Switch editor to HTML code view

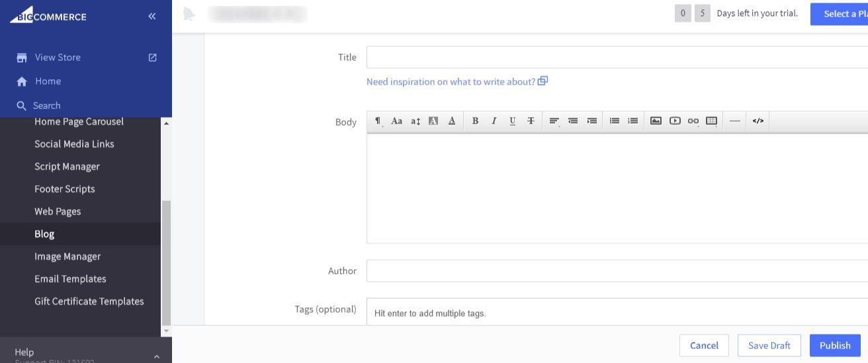(x=758, y=121)
